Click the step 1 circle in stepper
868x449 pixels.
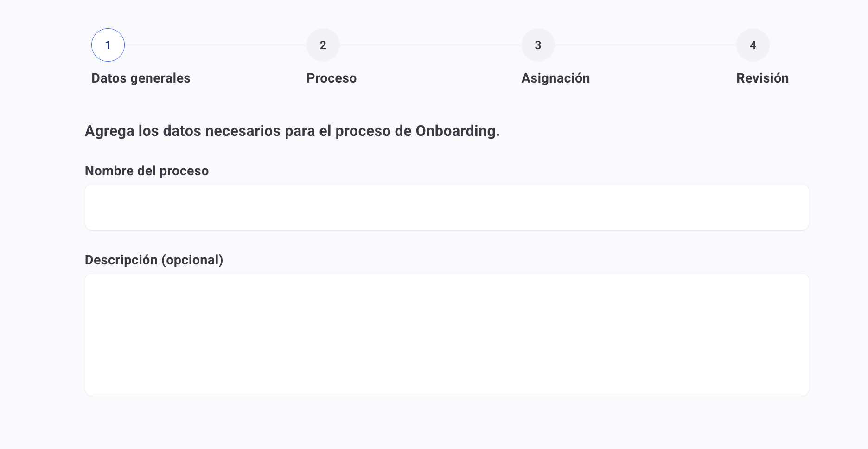tap(108, 45)
